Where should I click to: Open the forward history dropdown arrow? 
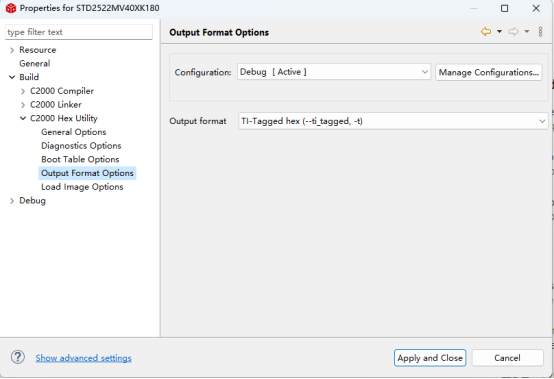pos(526,32)
